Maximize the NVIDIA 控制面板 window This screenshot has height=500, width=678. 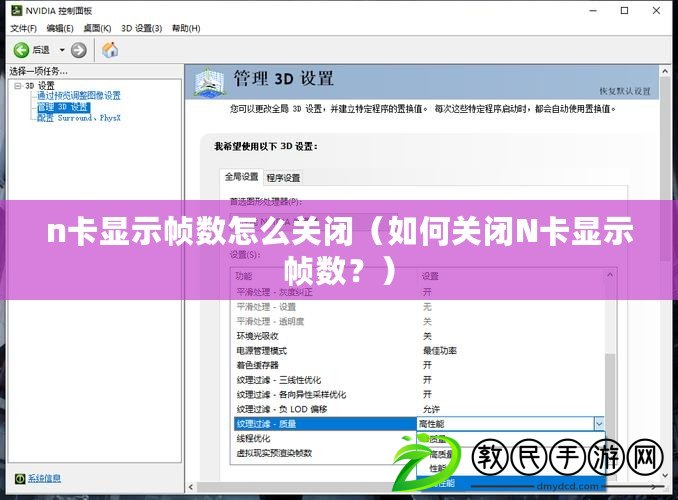pos(624,10)
